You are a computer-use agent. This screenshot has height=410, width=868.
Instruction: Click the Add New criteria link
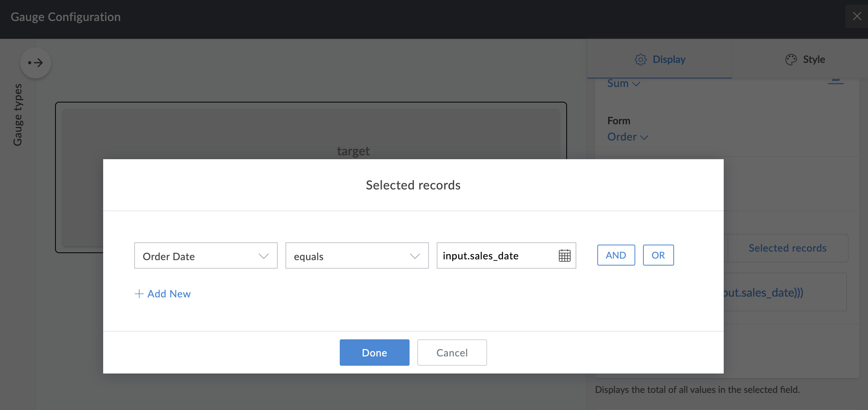163,294
